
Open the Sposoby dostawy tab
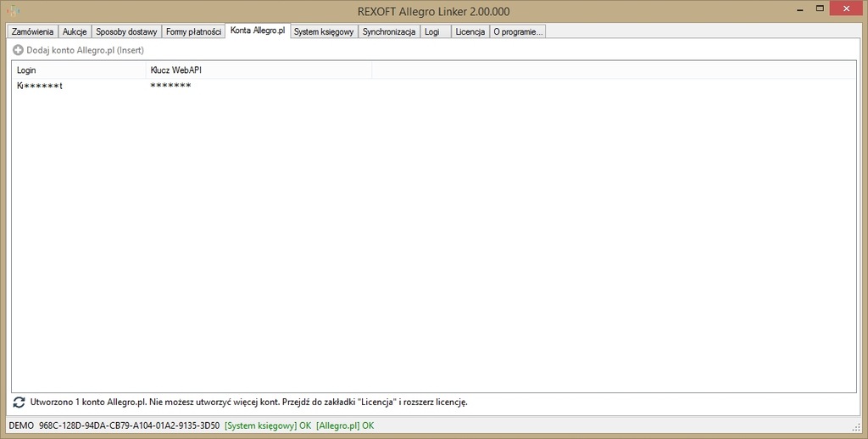pos(126,31)
